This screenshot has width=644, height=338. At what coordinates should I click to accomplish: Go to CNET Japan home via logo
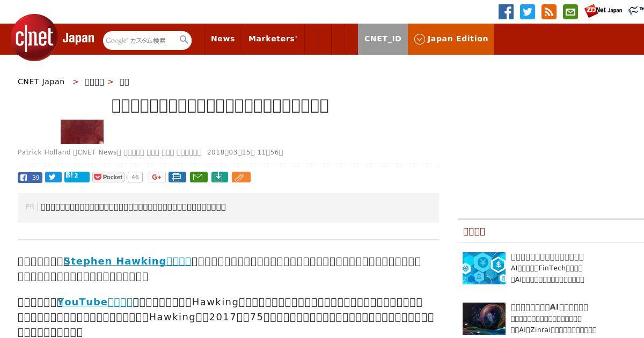[53, 38]
